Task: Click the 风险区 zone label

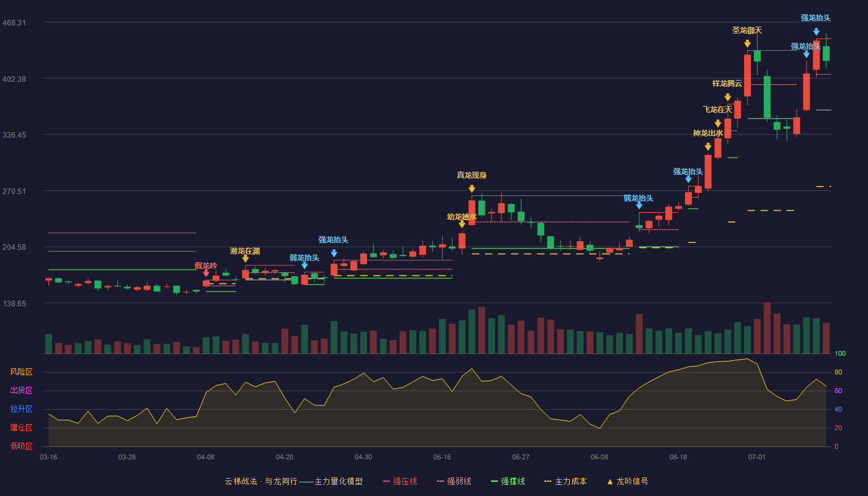Action: point(21,372)
